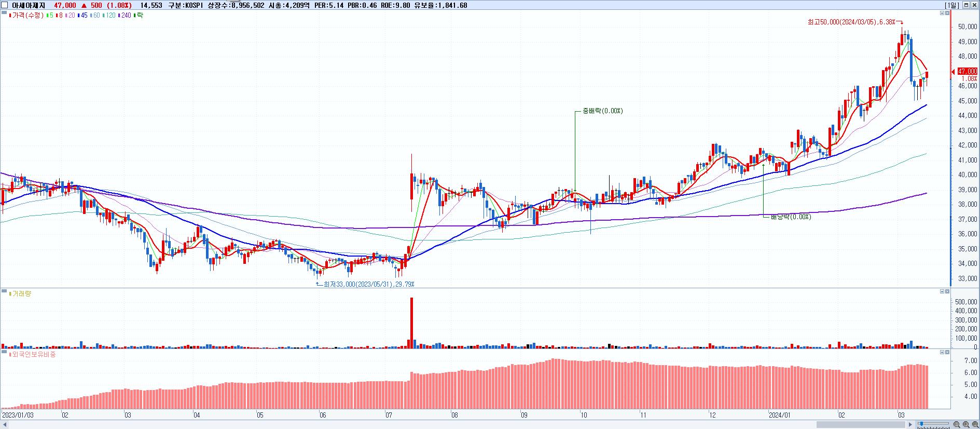Minimize the price panel with small icon

[x=942, y=13]
